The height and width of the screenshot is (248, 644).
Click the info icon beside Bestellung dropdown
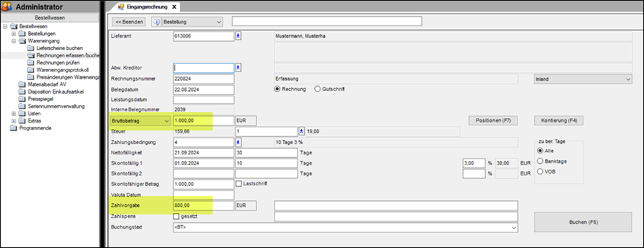[x=156, y=22]
